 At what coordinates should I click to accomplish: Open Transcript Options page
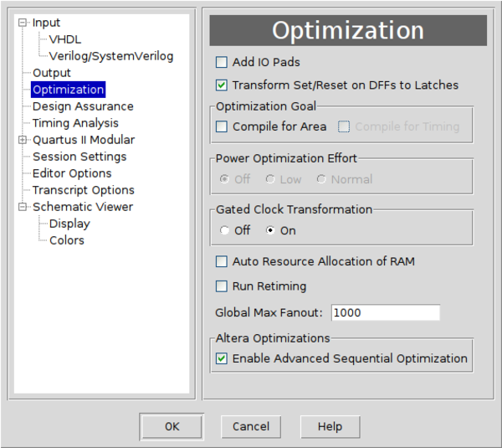coord(83,190)
